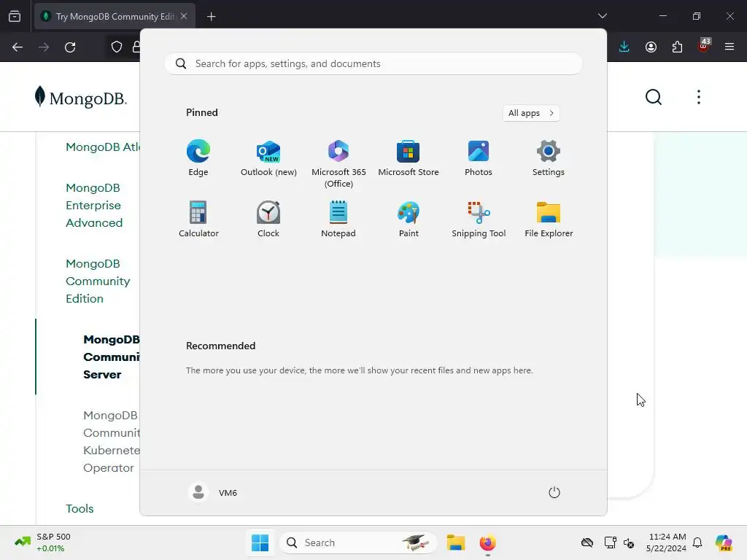This screenshot has width=747, height=560.
Task: Open VM6 user account menu
Action: 213,492
